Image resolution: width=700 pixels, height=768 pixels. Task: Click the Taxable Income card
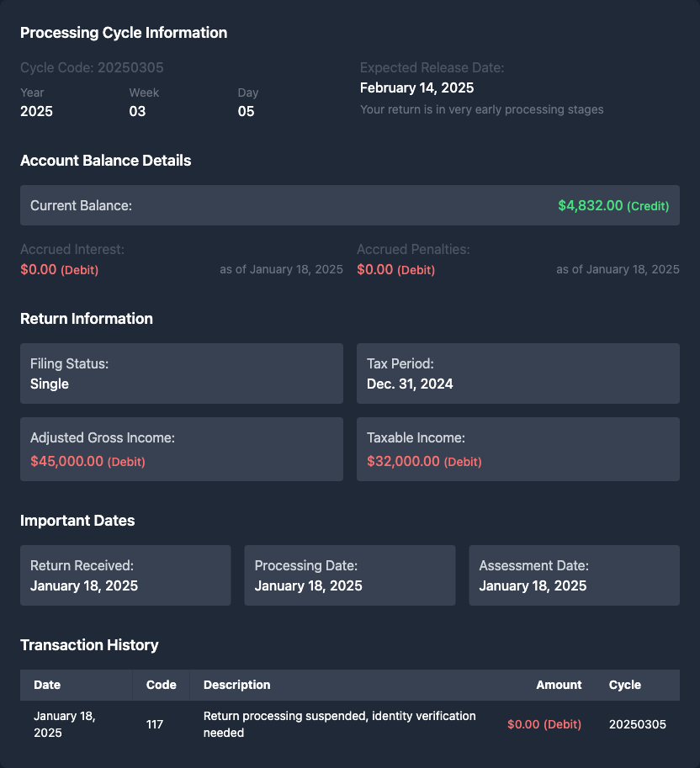pyautogui.click(x=517, y=449)
